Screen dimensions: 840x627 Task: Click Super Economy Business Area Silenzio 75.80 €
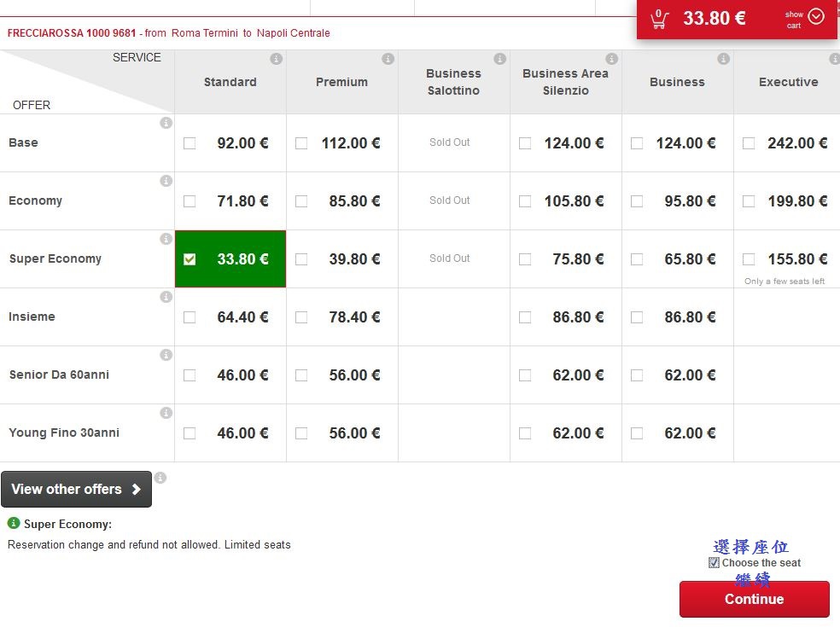tap(578, 259)
